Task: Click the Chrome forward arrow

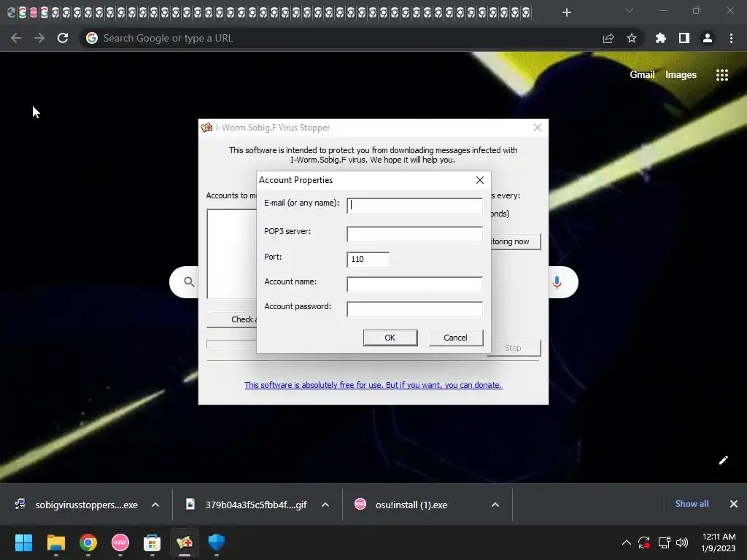Action: point(39,38)
